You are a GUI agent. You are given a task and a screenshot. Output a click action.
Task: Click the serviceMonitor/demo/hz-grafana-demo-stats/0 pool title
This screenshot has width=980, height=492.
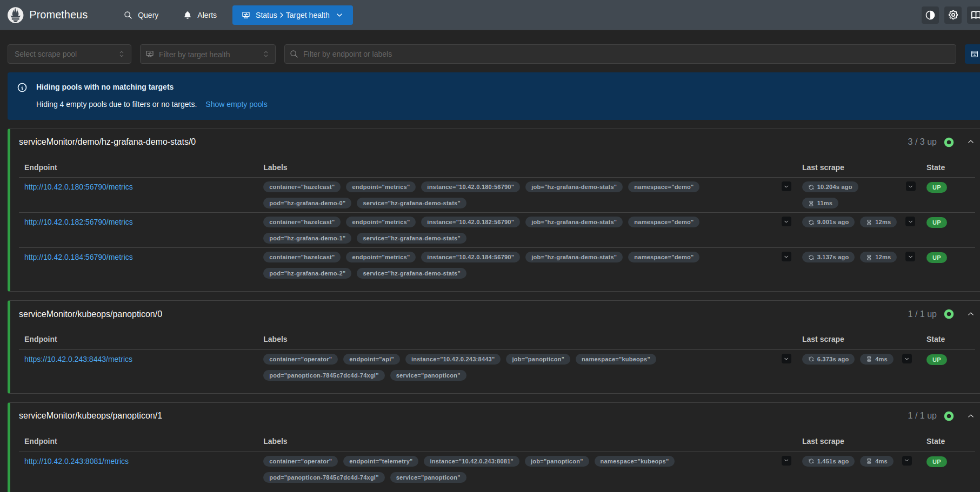pyautogui.click(x=108, y=142)
